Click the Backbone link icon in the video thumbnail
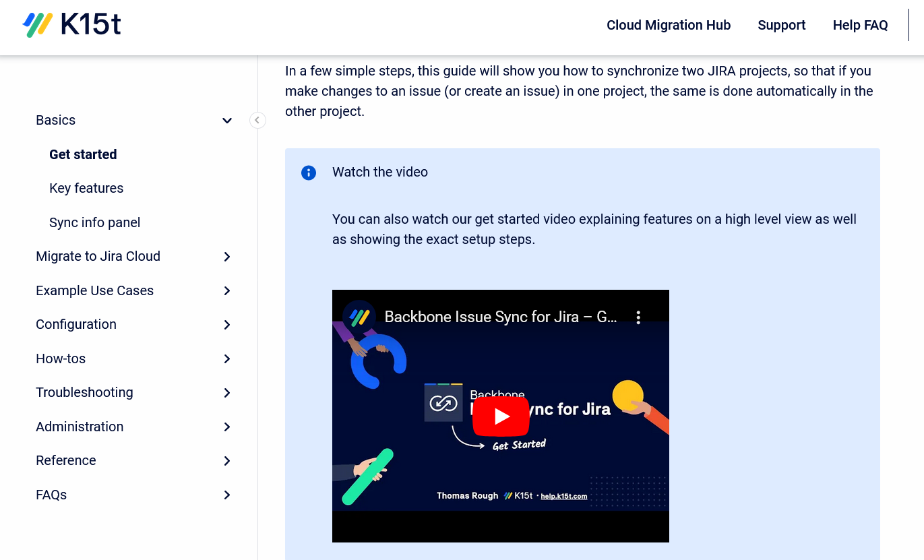The width and height of the screenshot is (924, 560). coord(443,402)
